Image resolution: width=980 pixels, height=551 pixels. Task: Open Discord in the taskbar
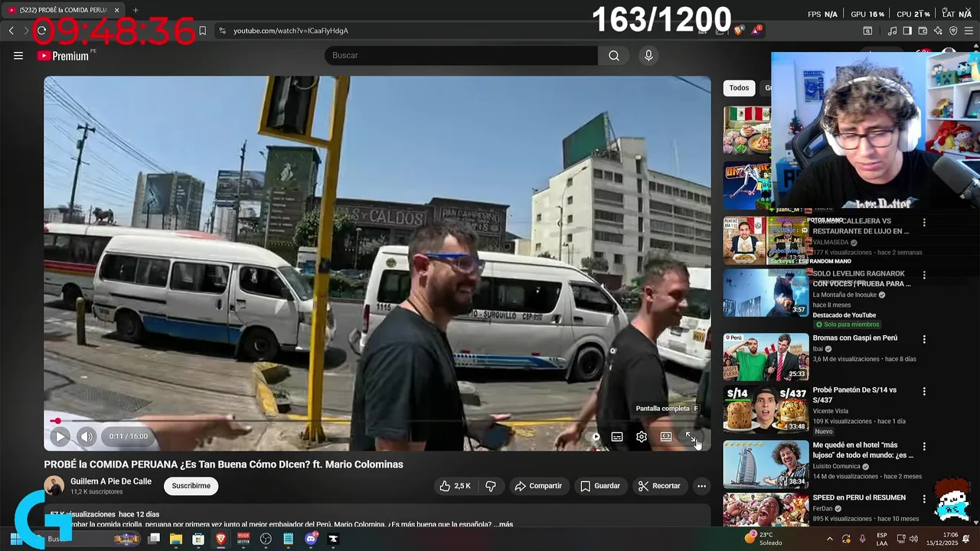pos(311,539)
